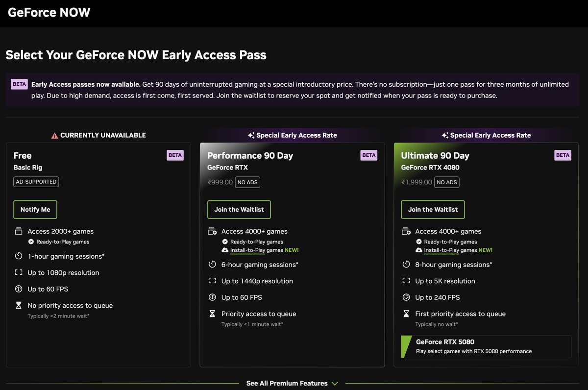The image size is (588, 390).
Task: Click sparkle icon above Ultimate 90 Day card
Action: [x=445, y=135]
